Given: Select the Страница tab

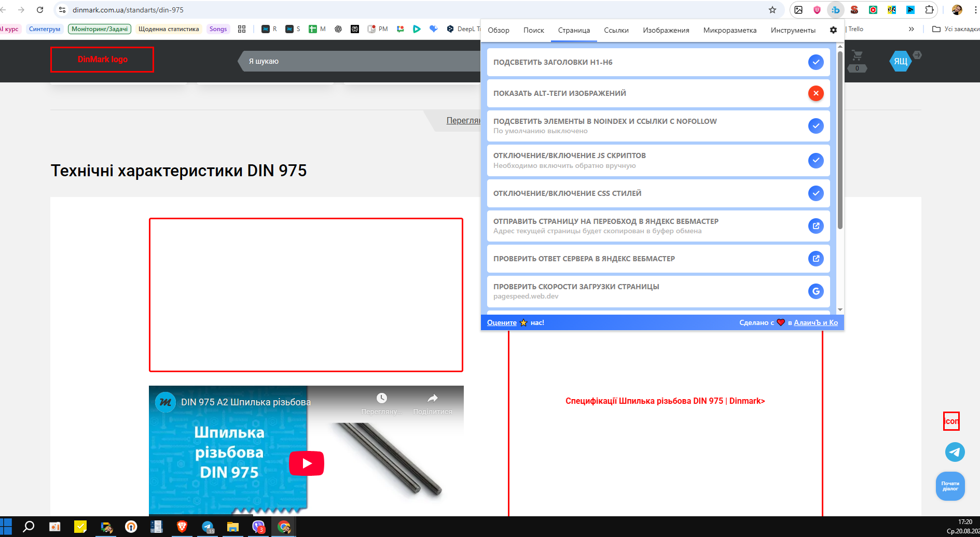Looking at the screenshot, I should tap(574, 30).
